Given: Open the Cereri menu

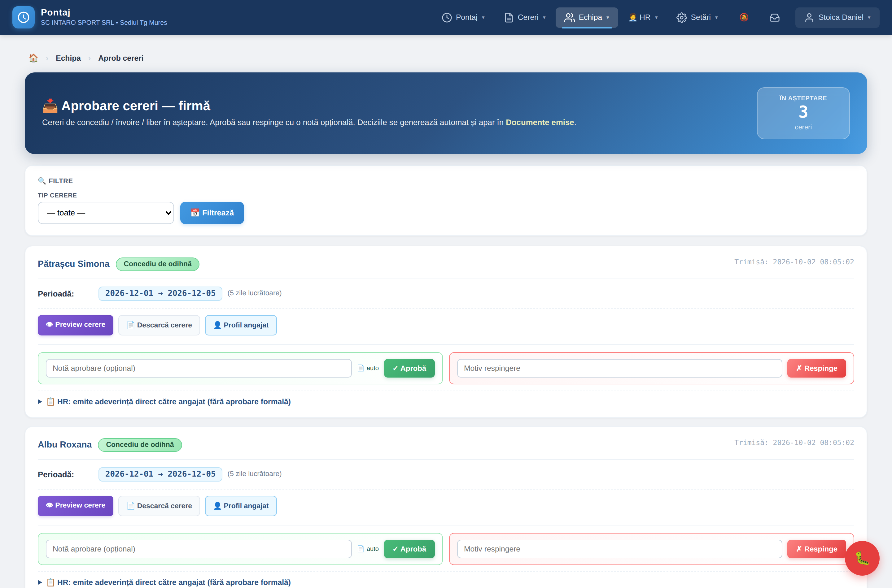Looking at the screenshot, I should (525, 17).
